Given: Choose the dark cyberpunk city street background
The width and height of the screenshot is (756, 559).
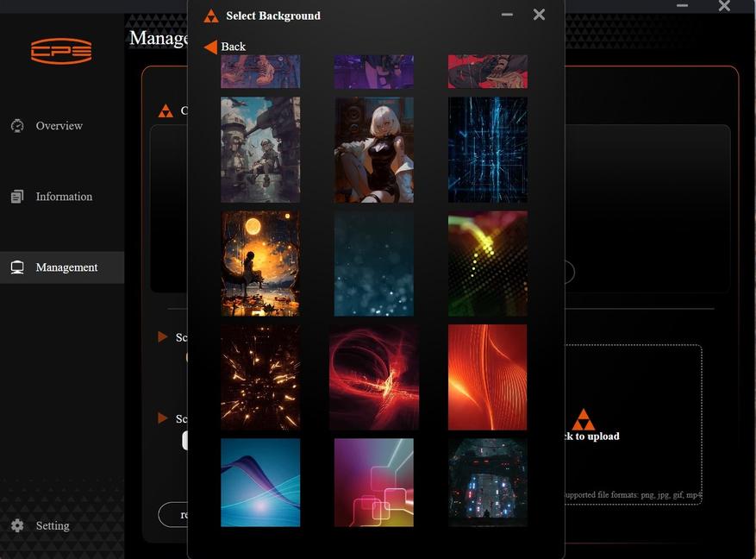Looking at the screenshot, I should point(487,482).
